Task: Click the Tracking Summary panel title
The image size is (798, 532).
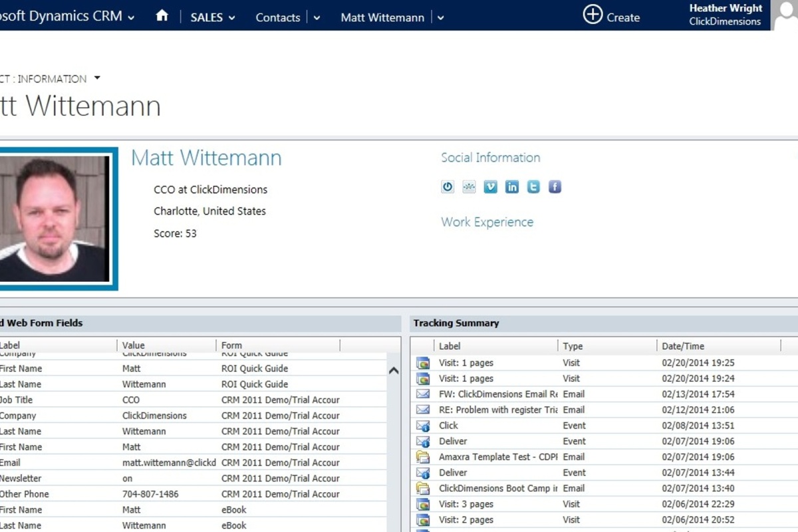Action: pyautogui.click(x=456, y=323)
